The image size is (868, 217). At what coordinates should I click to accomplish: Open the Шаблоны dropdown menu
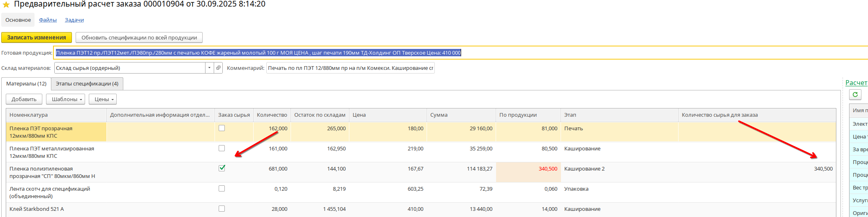66,99
